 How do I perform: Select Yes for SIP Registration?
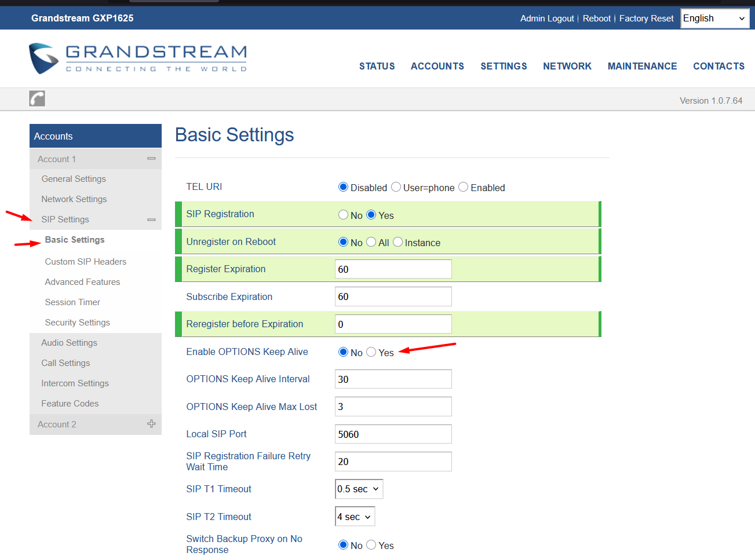[x=371, y=215]
